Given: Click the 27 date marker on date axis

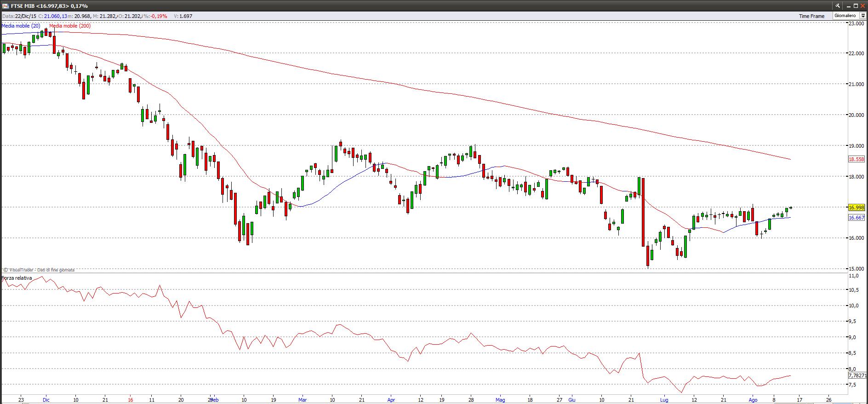Looking at the screenshot, I should [x=560, y=400].
